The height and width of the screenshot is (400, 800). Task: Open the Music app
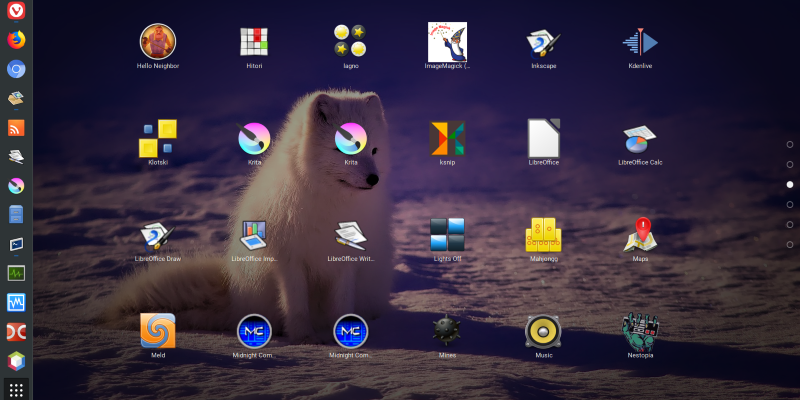click(543, 331)
